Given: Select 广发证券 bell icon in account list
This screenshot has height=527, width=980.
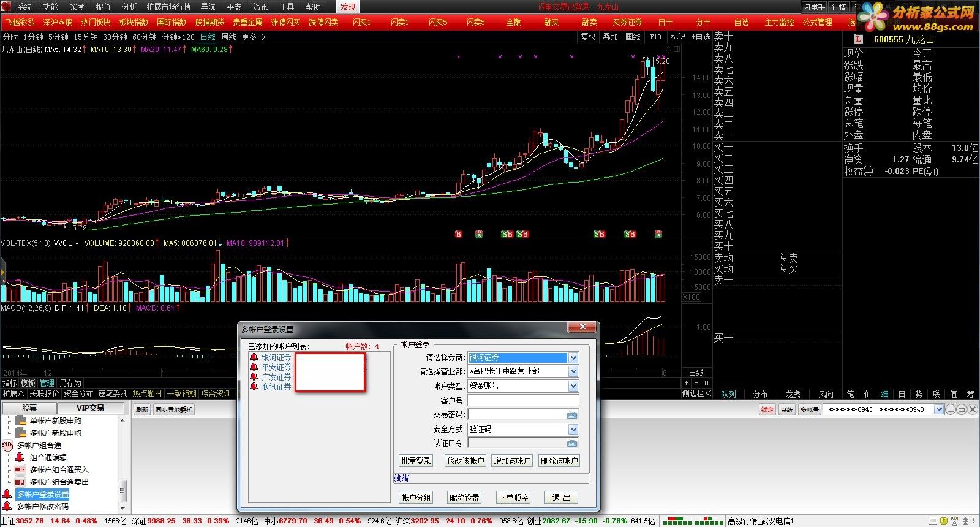Looking at the screenshot, I should [254, 377].
